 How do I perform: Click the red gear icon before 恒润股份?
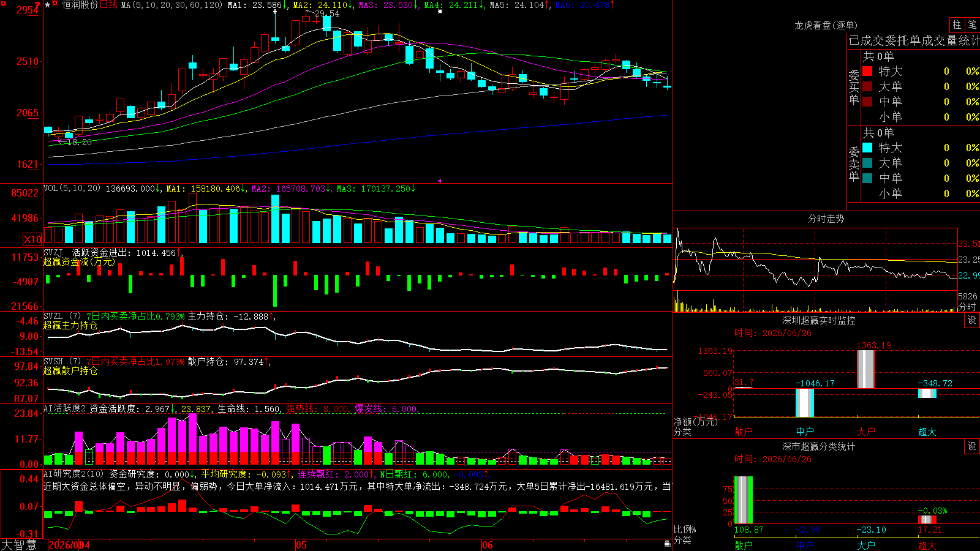pos(55,4)
